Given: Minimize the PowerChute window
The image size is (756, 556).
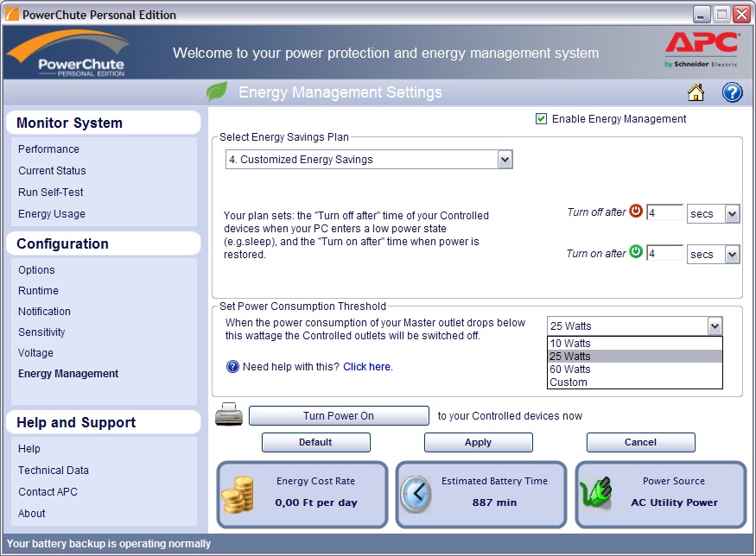Looking at the screenshot, I should tap(702, 15).
